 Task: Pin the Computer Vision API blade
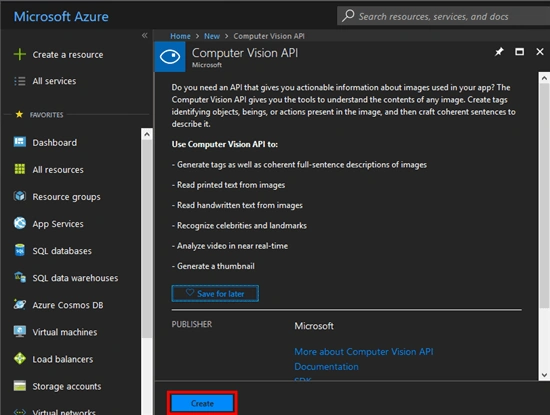499,52
